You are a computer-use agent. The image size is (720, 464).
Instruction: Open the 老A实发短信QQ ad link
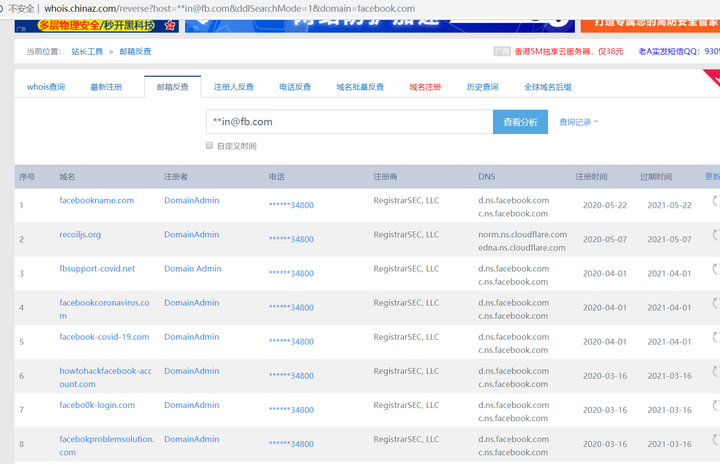pyautogui.click(x=679, y=51)
